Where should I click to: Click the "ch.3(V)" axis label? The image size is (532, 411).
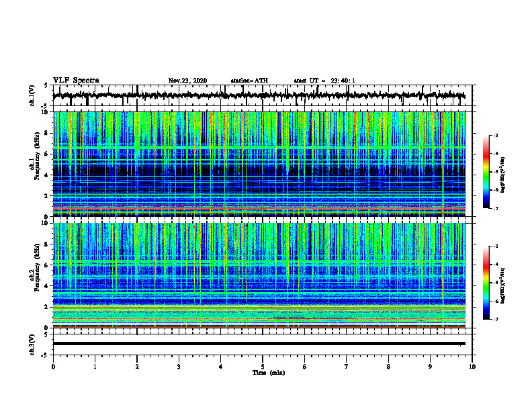[x=32, y=345]
